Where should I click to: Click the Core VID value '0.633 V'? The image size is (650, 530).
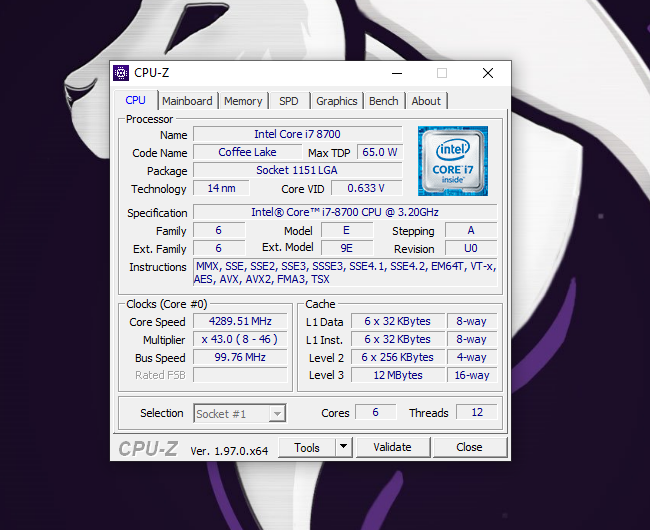click(366, 188)
